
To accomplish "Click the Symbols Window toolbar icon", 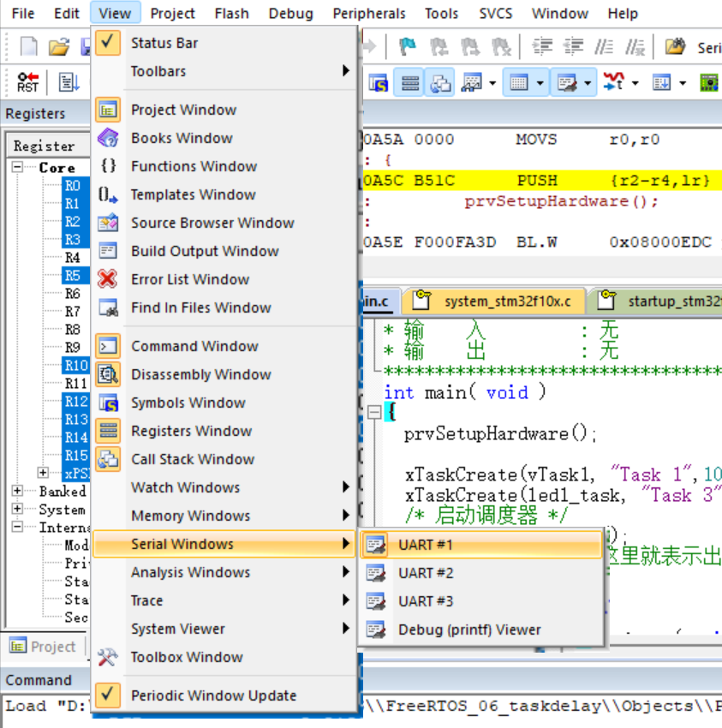I will [x=379, y=82].
